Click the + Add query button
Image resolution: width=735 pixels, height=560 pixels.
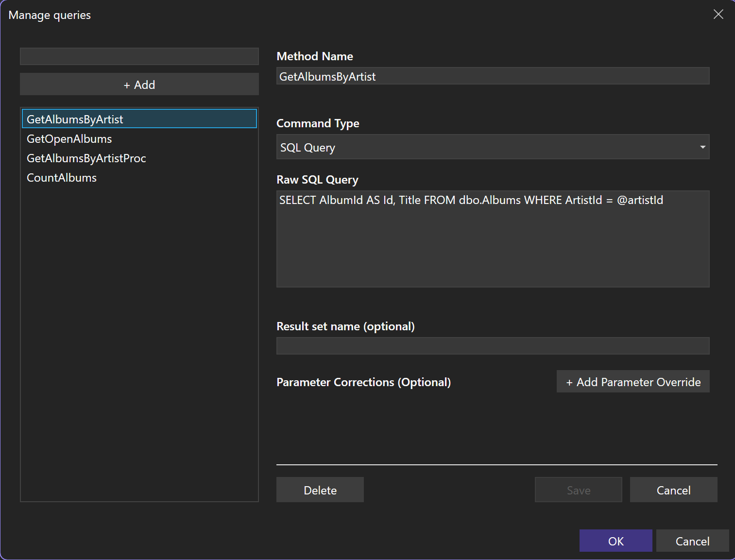coord(139,85)
